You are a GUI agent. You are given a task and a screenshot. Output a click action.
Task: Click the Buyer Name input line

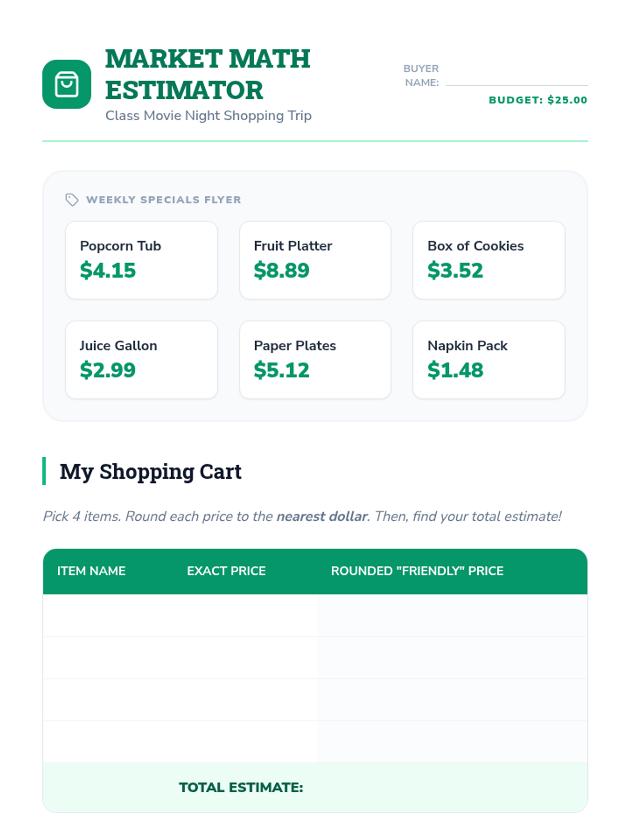point(516,79)
